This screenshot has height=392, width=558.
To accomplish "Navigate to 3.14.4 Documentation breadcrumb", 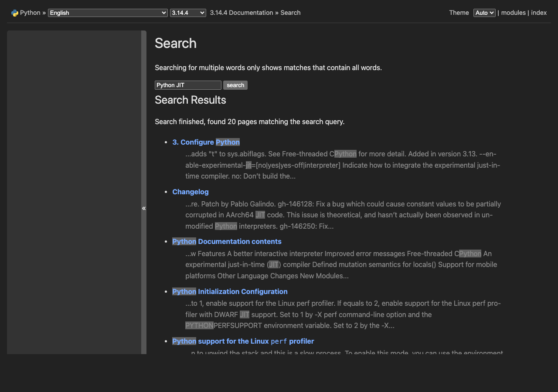I will click(241, 13).
